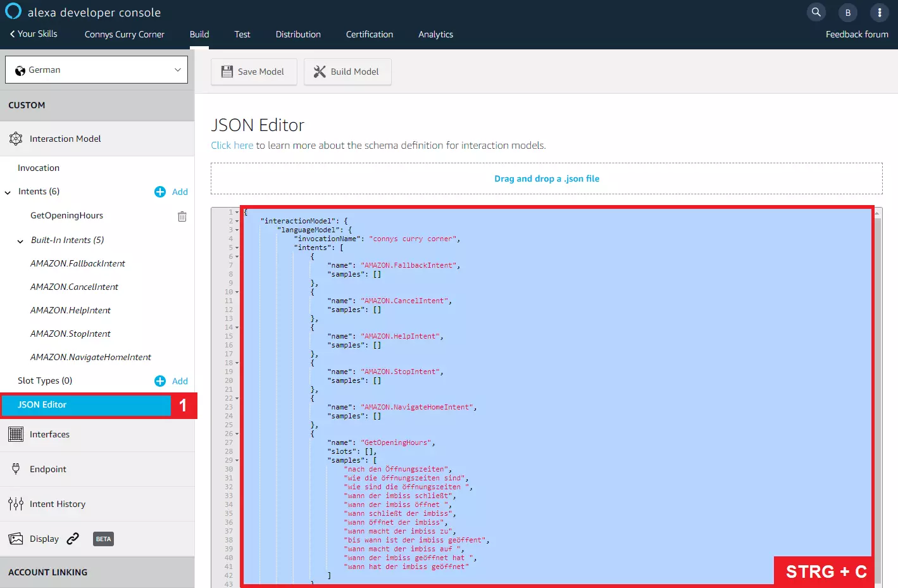Viewport: 898px width, 588px height.
Task: Click the Build Model button
Action: (347, 72)
